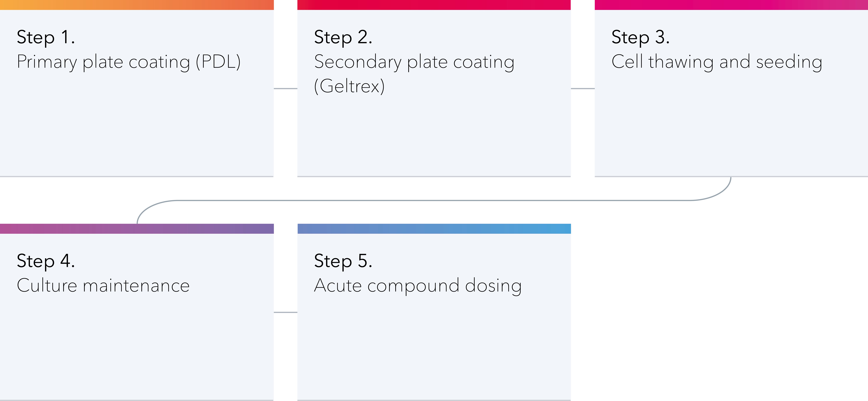This screenshot has height=401, width=868.
Task: Click the curved connector from Step 3 to Step 4
Action: (x=434, y=201)
